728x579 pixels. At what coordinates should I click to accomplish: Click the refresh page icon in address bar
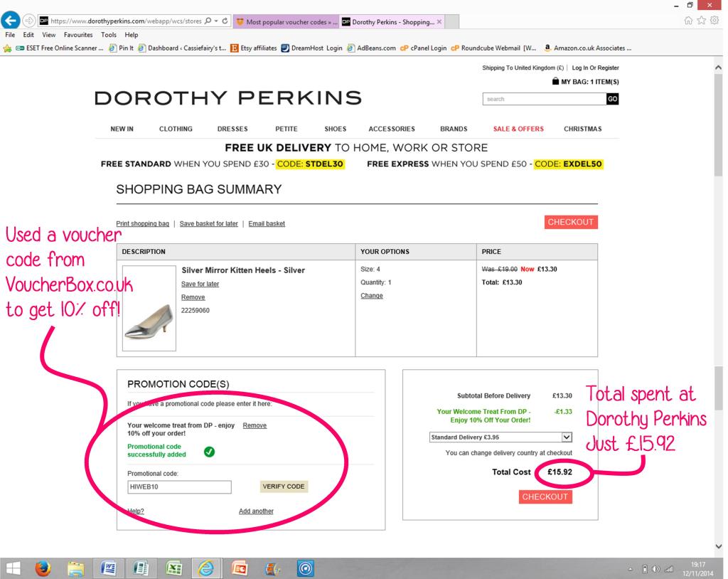[225, 21]
